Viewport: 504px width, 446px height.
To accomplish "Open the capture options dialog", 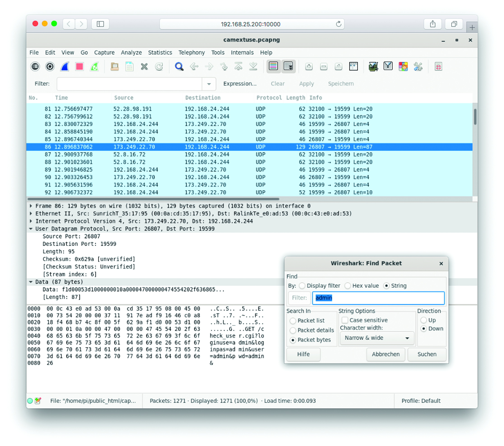I will 50,67.
